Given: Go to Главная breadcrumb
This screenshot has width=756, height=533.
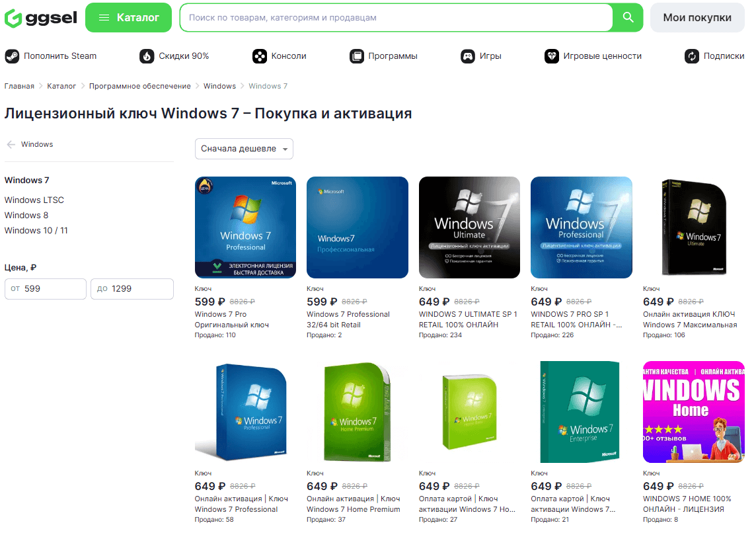Looking at the screenshot, I should point(19,86).
